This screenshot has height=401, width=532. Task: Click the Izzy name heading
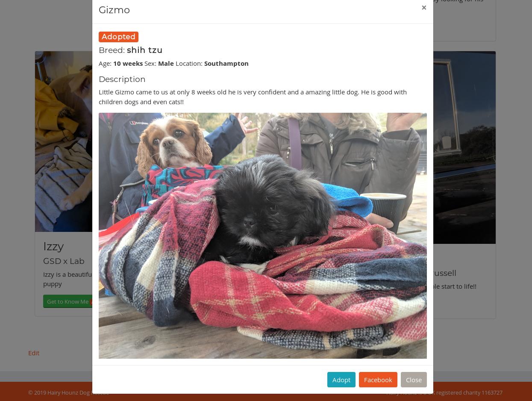click(x=53, y=246)
